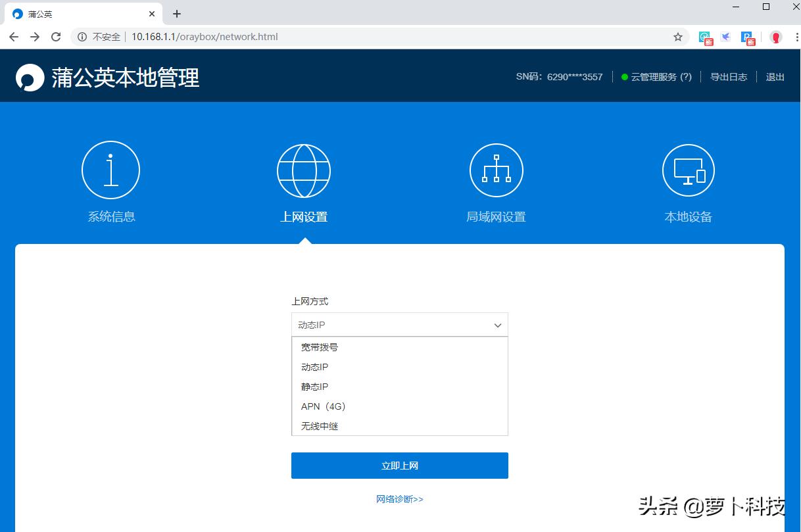
Task: Select 静态IP from the connection list
Action: coord(314,386)
